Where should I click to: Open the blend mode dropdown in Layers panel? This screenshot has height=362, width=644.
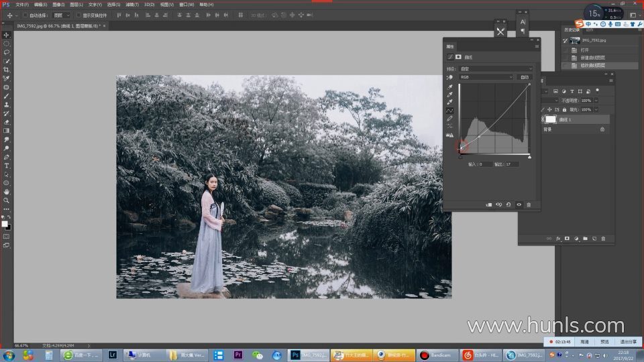[551, 101]
